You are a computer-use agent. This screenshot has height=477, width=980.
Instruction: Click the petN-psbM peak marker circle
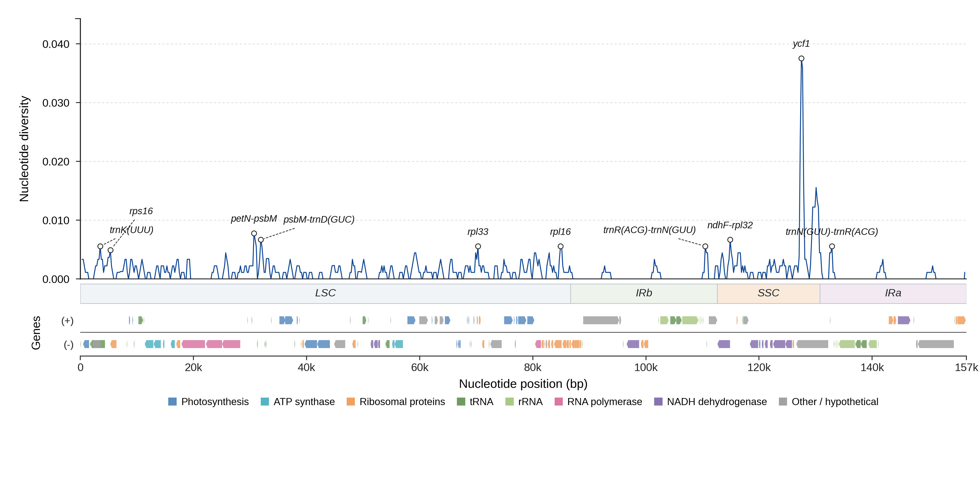pyautogui.click(x=254, y=233)
